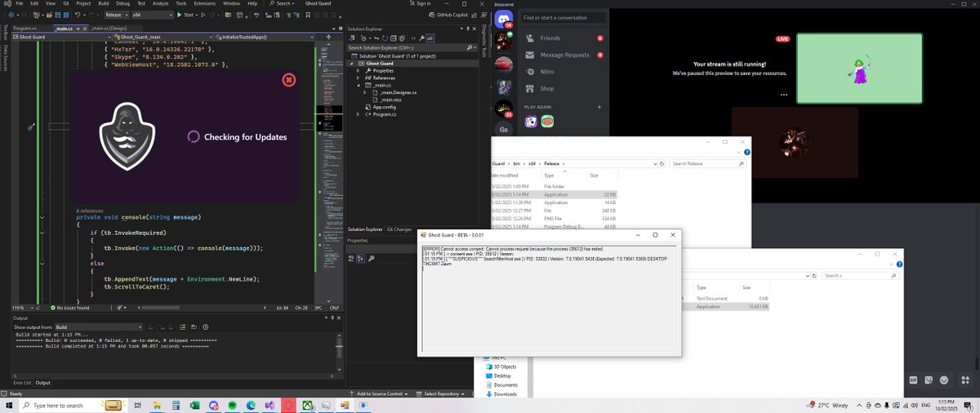
Task: Select the 22 KB Application file row
Action: tap(554, 194)
